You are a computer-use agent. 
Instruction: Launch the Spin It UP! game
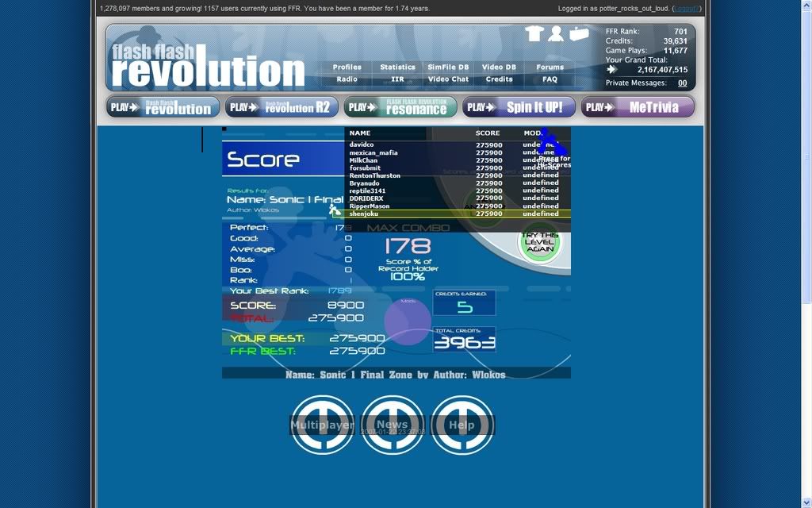pos(519,107)
